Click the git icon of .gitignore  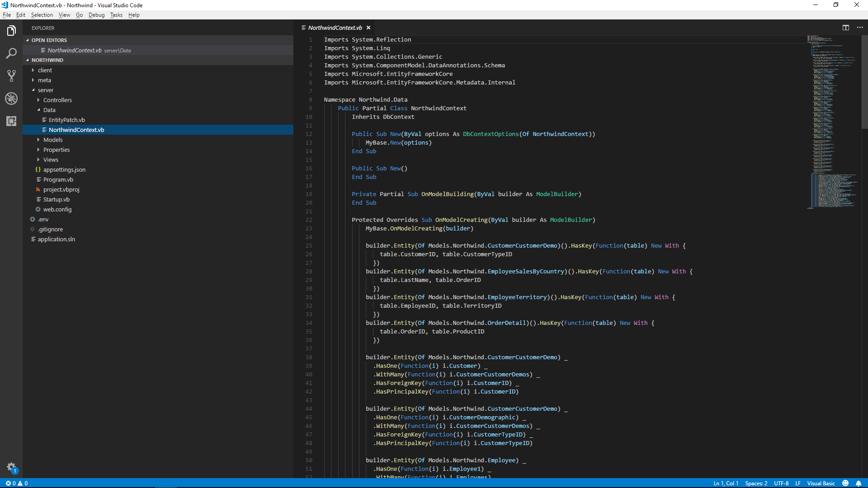pyautogui.click(x=33, y=229)
